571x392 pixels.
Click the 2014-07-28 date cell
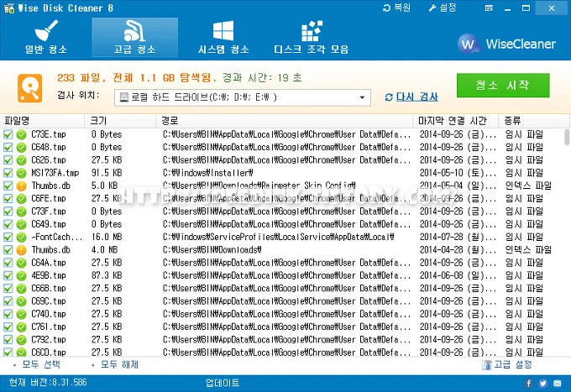tap(458, 238)
